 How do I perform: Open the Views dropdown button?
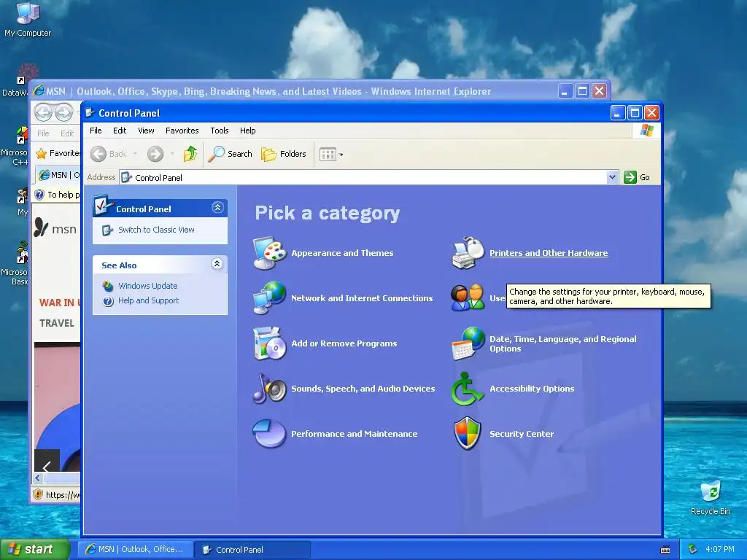[331, 155]
